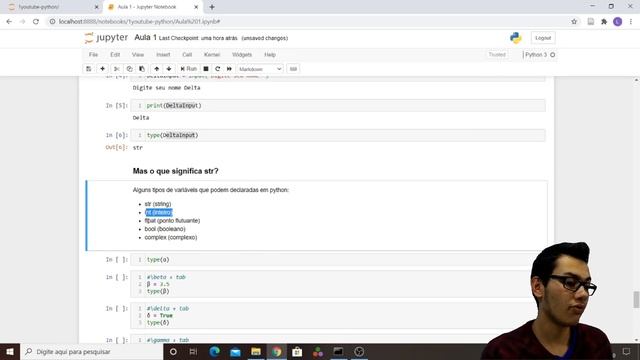Select the type(α) code cell
The width and height of the screenshot is (640, 360).
pyautogui.click(x=338, y=260)
